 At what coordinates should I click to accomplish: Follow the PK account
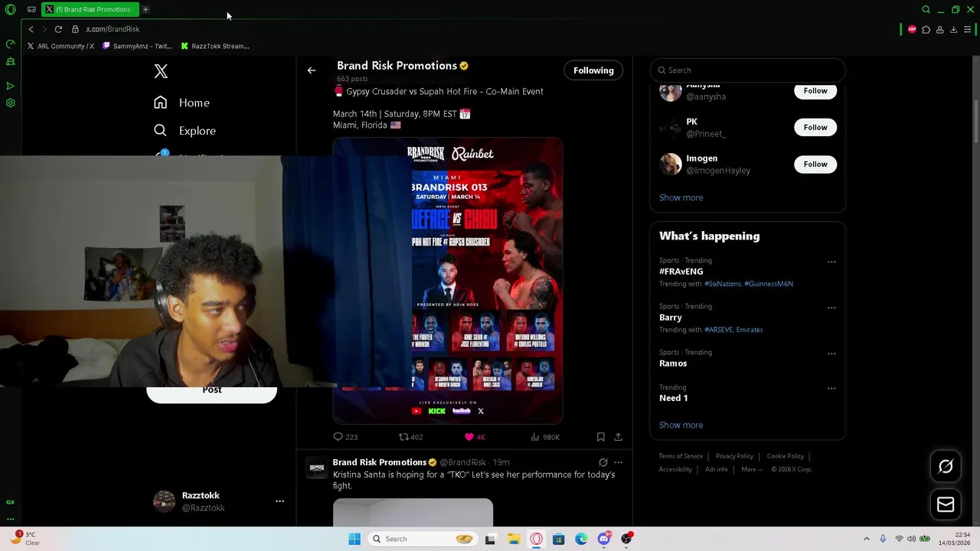coord(815,127)
